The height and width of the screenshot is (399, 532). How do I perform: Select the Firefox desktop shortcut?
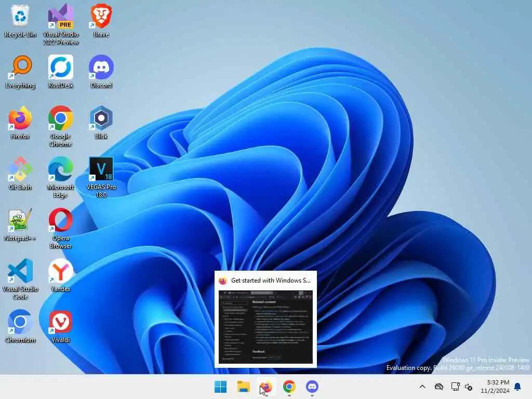(20, 123)
